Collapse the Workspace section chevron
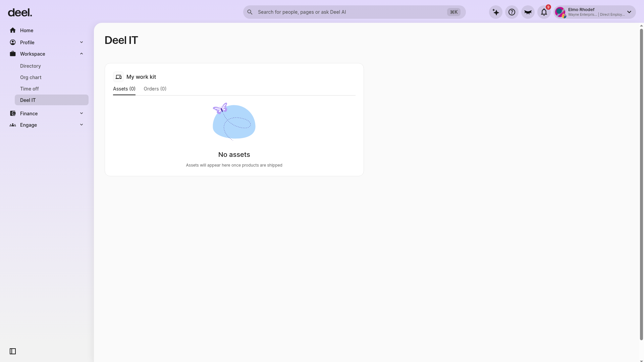 click(82, 54)
